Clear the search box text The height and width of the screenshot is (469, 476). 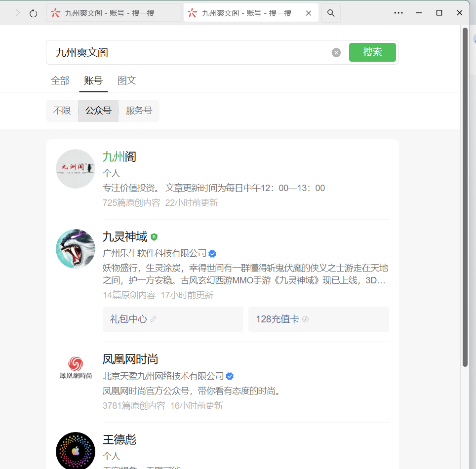[336, 52]
